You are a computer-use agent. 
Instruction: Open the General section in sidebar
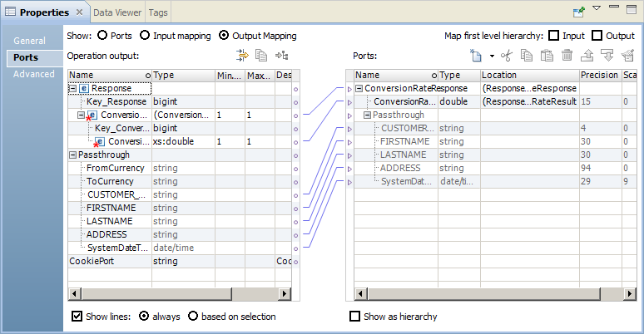click(29, 41)
